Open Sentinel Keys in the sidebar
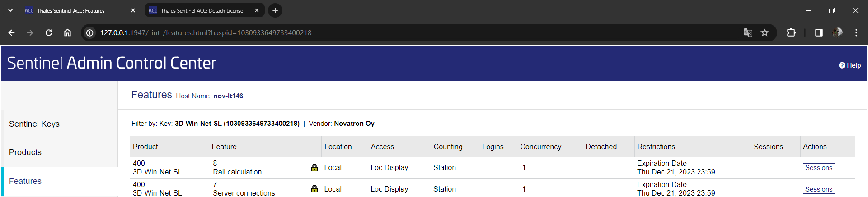The height and width of the screenshot is (197, 868). [34, 124]
